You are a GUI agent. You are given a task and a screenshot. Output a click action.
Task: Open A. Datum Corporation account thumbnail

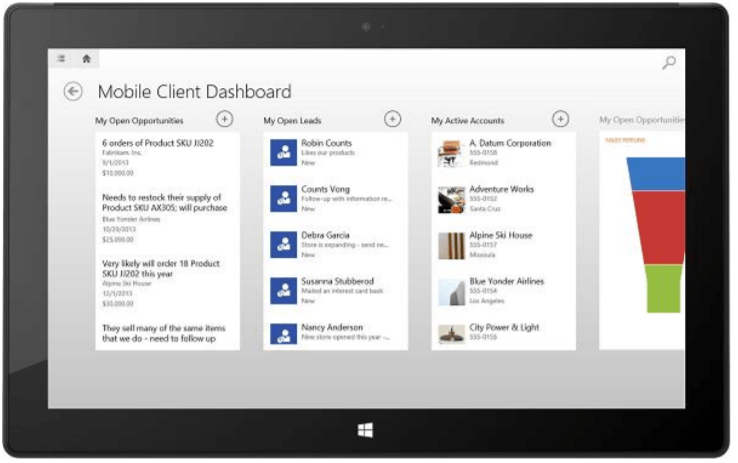pos(451,153)
